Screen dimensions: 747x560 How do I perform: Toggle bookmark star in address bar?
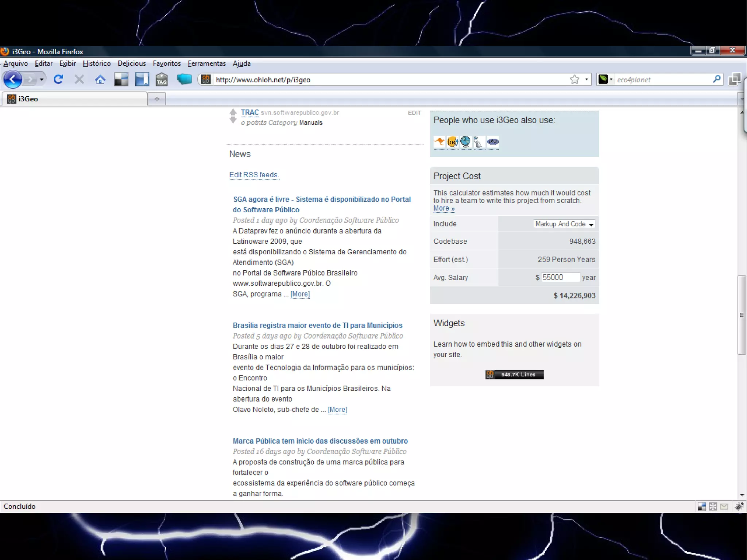(x=574, y=79)
